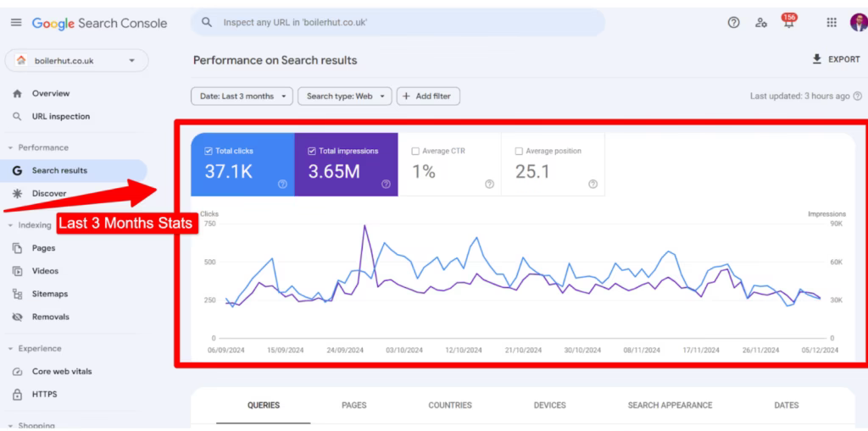868x431 pixels.
Task: Open URL inspection in sidebar
Action: [x=61, y=117]
